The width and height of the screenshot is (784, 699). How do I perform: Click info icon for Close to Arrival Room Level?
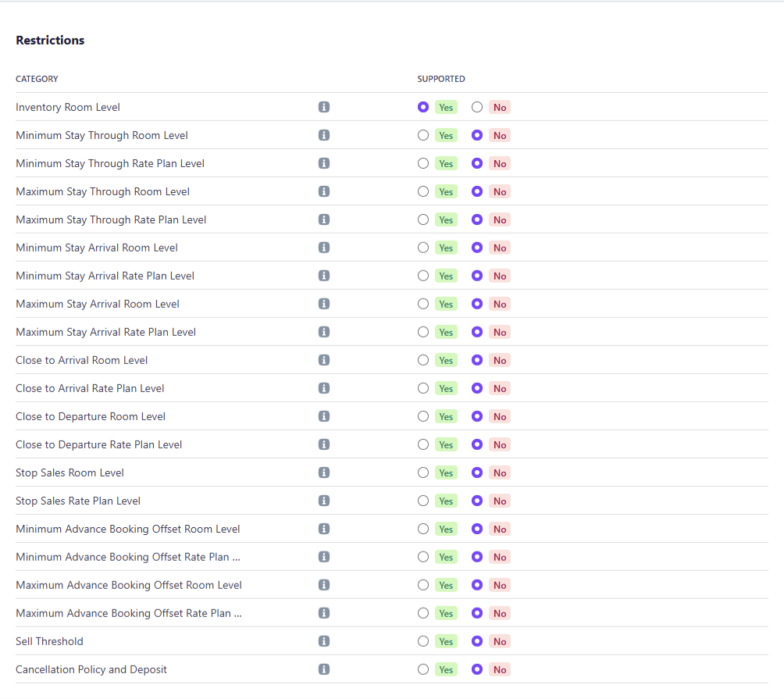tap(324, 360)
